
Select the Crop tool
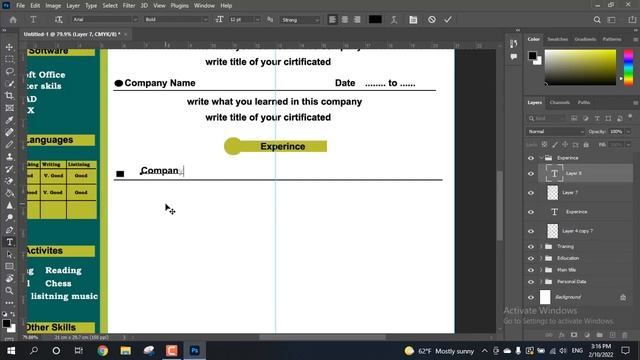9,96
